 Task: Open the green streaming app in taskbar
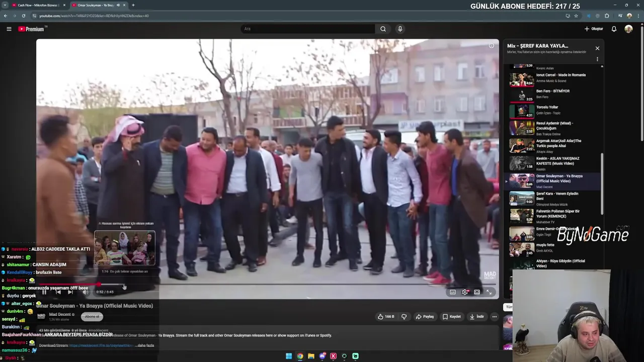[x=355, y=356]
